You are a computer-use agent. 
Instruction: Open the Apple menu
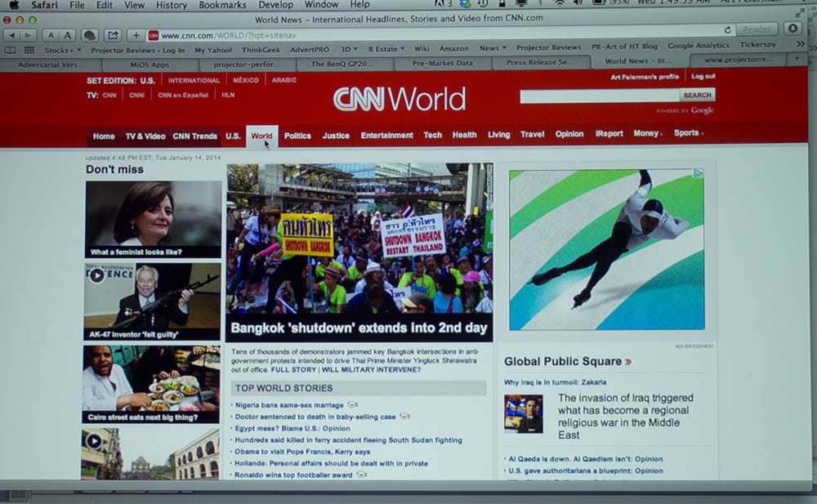(x=14, y=5)
